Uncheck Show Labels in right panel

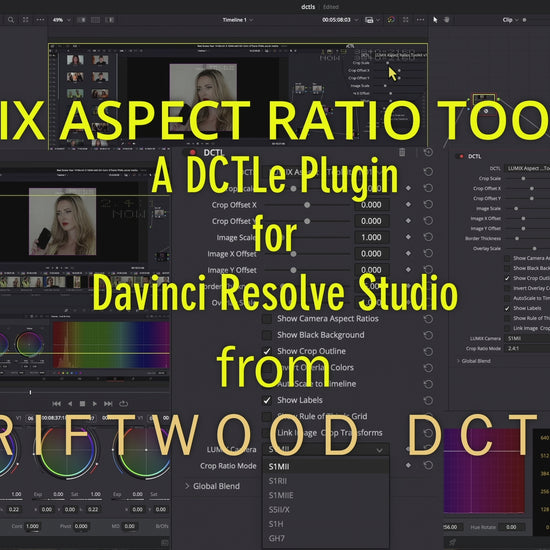point(507,308)
